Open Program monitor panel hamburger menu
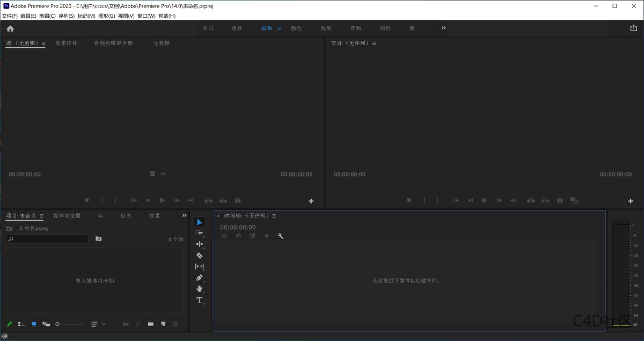The width and height of the screenshot is (644, 341). pyautogui.click(x=374, y=43)
